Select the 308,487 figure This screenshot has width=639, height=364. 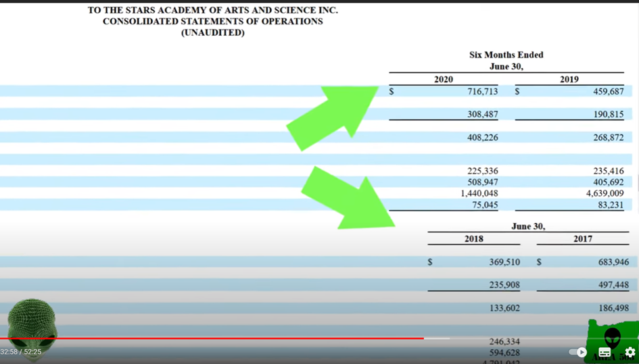point(483,114)
